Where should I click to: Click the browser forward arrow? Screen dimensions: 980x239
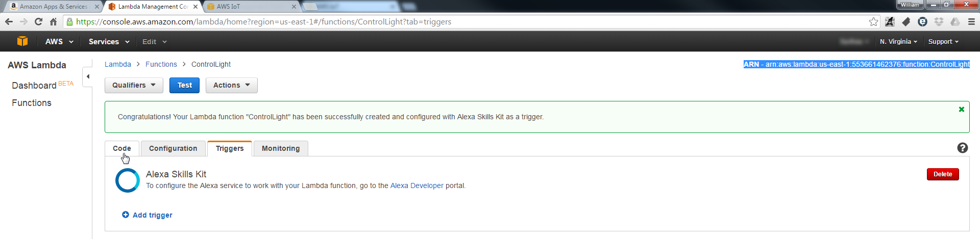(x=23, y=21)
